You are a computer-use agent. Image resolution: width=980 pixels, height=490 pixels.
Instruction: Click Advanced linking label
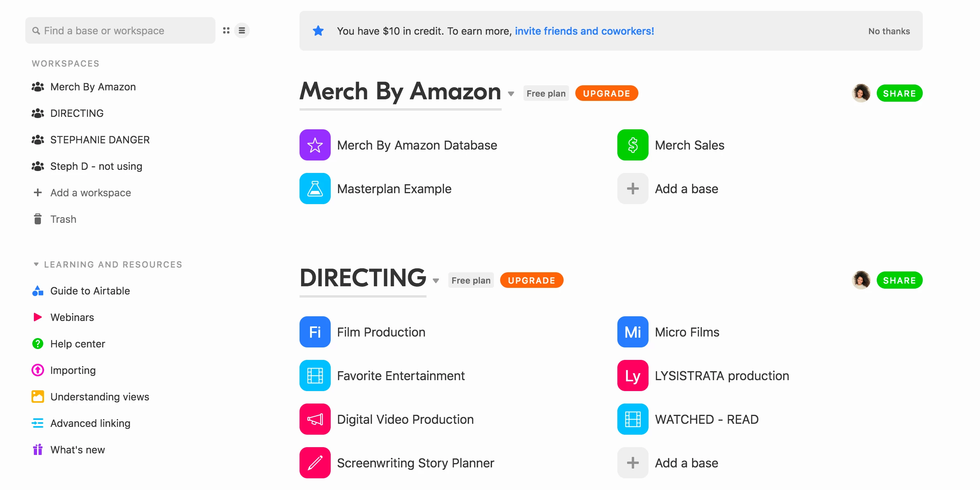point(90,423)
